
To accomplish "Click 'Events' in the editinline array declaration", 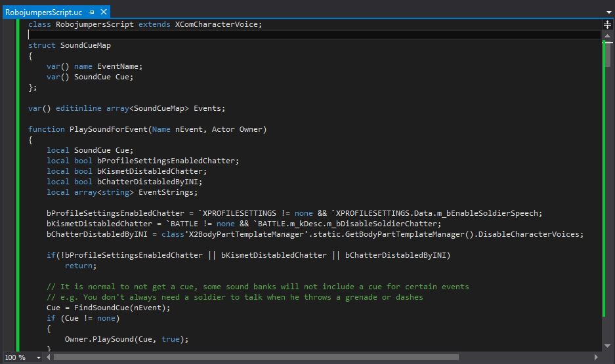I will tap(207, 108).
